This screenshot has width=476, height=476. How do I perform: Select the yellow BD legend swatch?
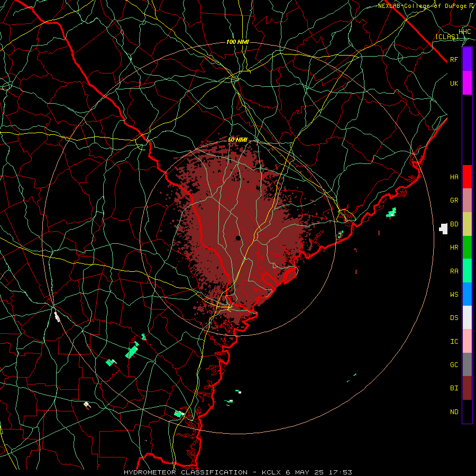467,224
